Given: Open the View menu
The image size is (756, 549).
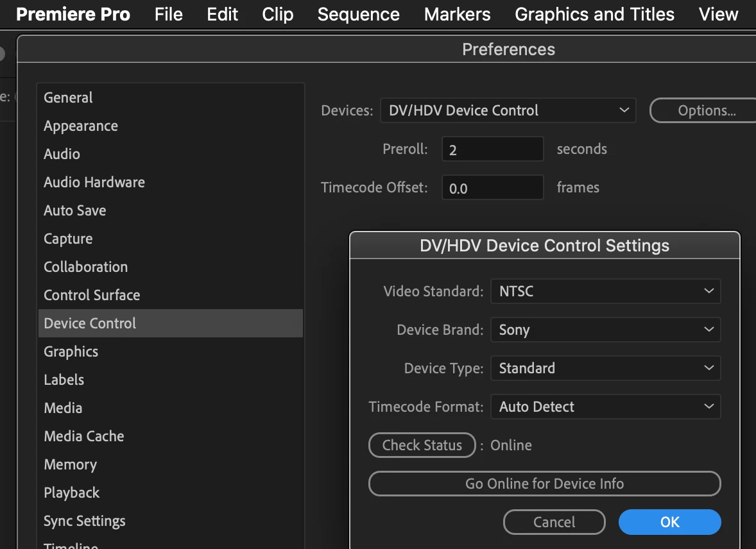Looking at the screenshot, I should point(718,15).
